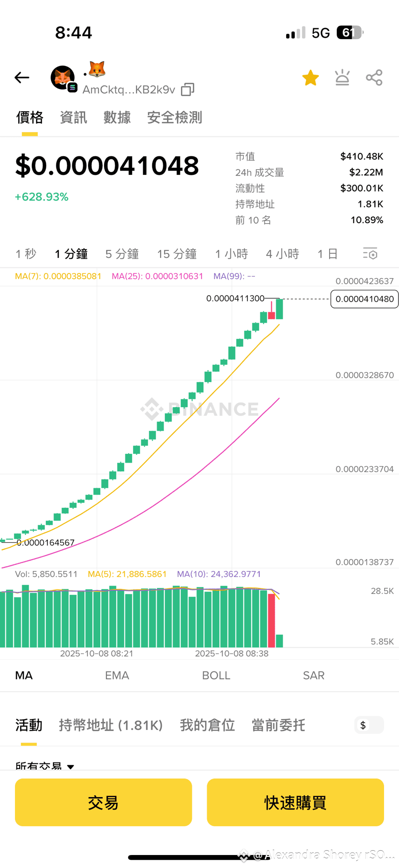
Task: Switch to the 數據 tab
Action: (117, 118)
